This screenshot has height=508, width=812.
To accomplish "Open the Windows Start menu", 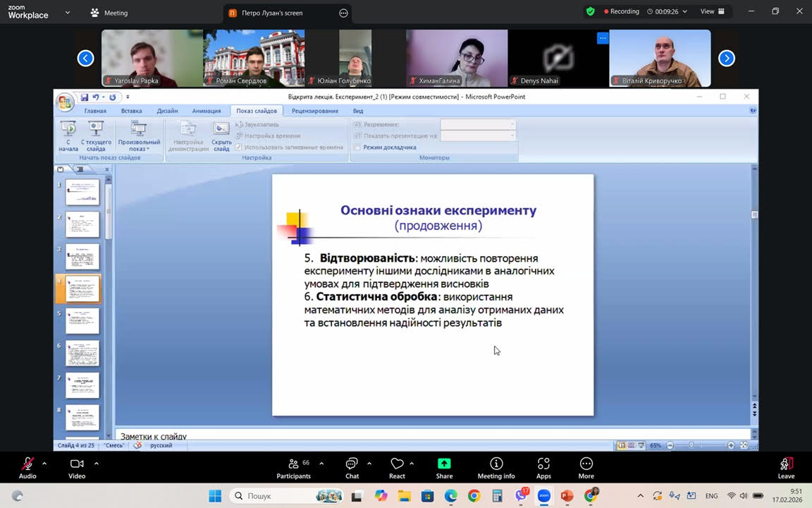I will pyautogui.click(x=215, y=496).
